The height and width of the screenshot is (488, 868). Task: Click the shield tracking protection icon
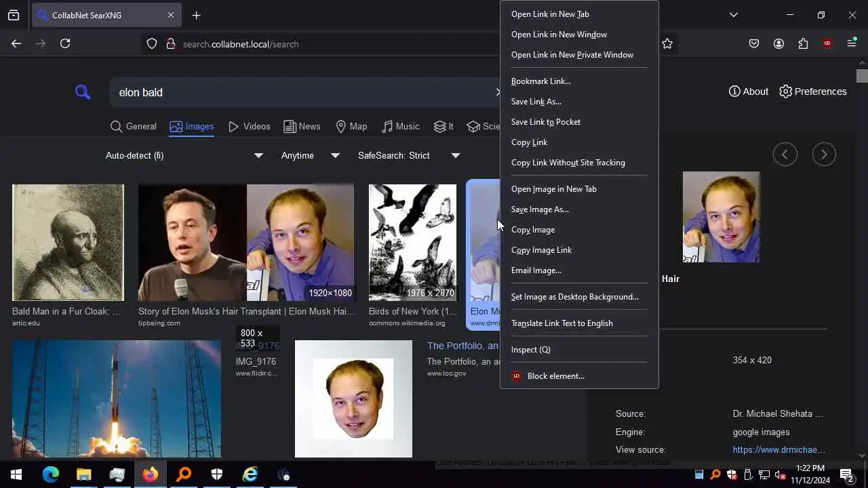click(152, 43)
